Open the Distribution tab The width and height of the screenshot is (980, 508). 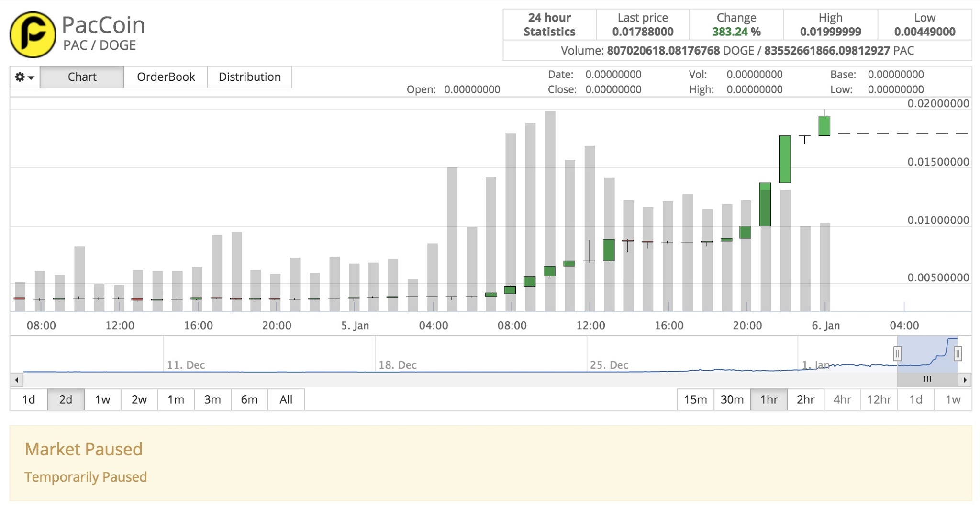[x=249, y=77]
